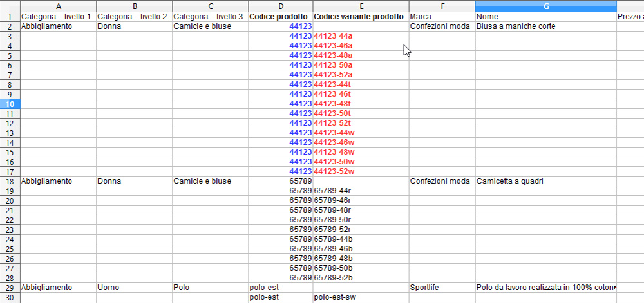Click 'Confezioni moda' cell in row 18
Viewport: 644px width, 303px height.
[442, 181]
